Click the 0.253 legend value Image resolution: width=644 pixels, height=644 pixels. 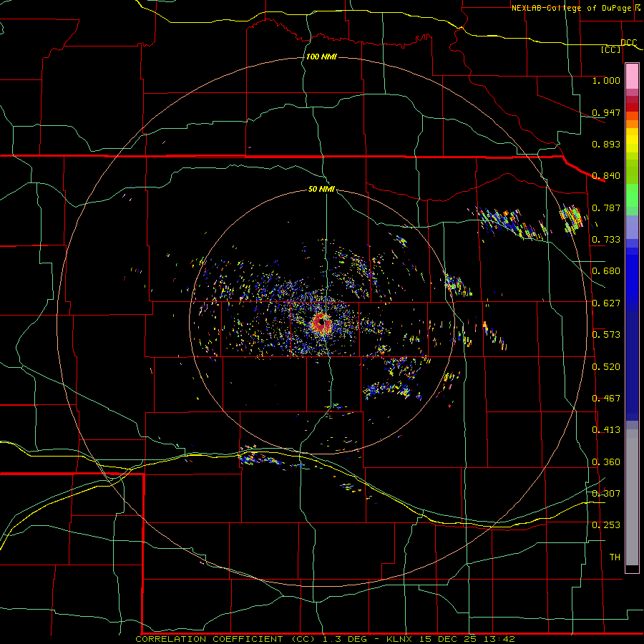(606, 525)
